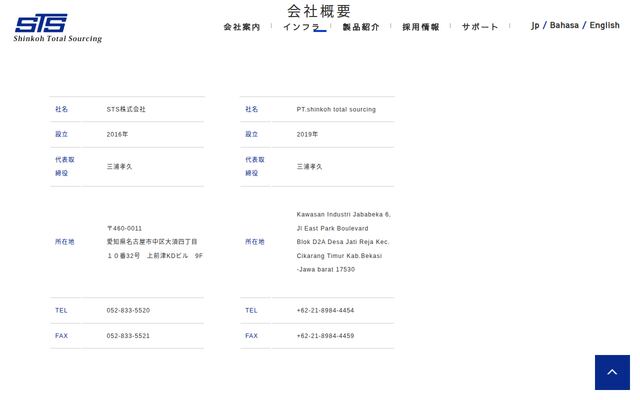Select company name STS株式会社
Screen dimensions: 640x400
coord(126,109)
